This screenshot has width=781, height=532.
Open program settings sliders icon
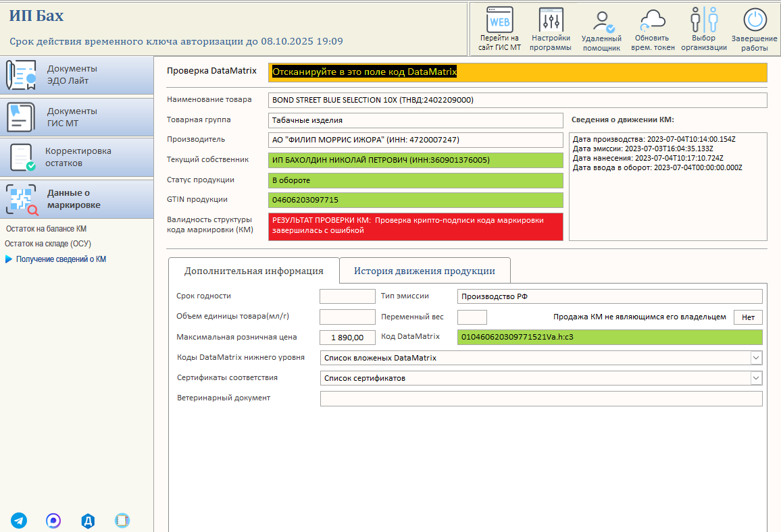(551, 20)
